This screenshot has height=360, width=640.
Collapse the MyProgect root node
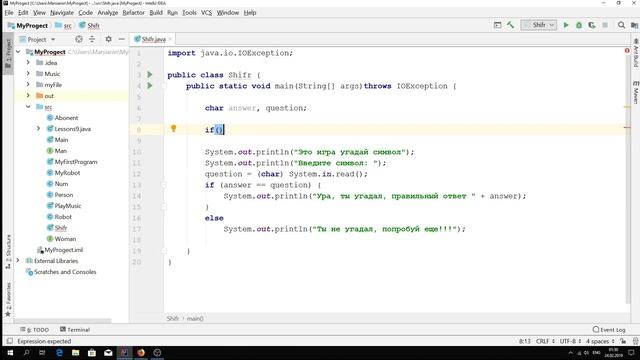(x=18, y=52)
